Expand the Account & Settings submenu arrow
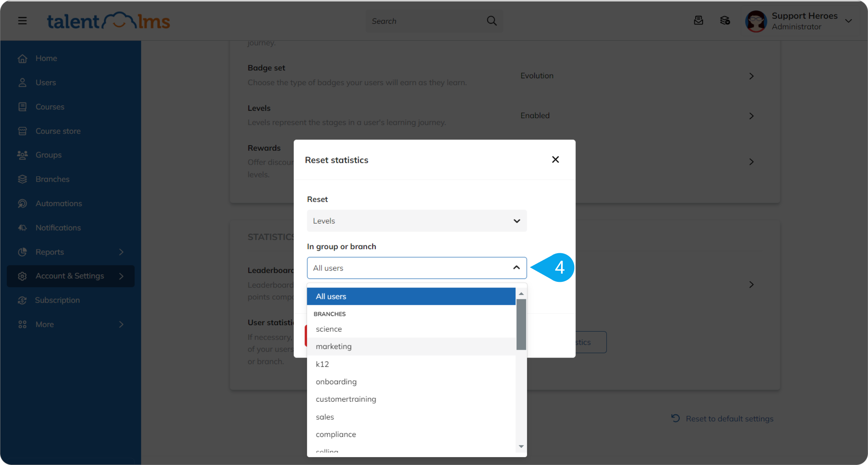 click(x=121, y=276)
